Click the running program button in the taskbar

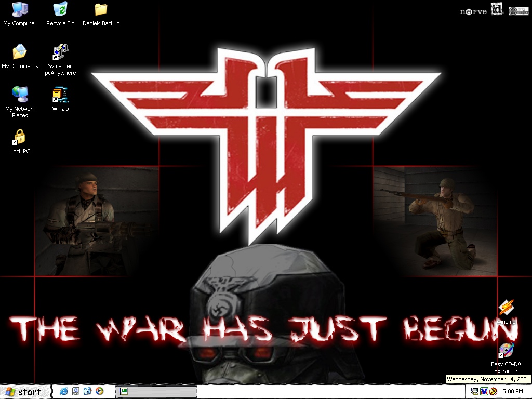(156, 392)
